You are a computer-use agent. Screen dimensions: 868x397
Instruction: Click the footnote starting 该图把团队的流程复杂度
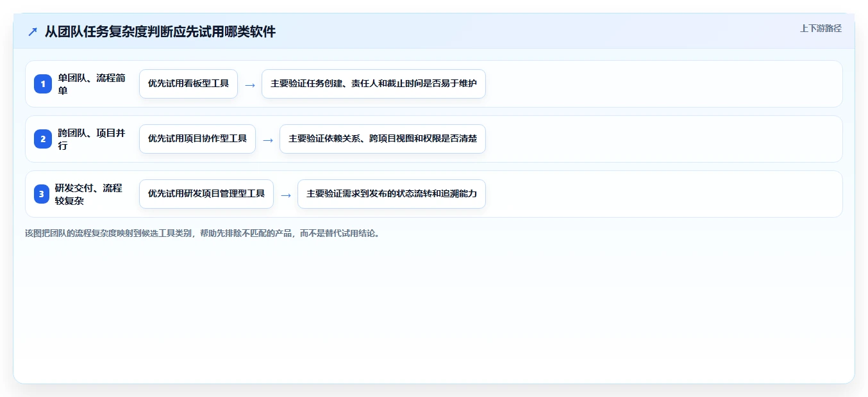203,233
